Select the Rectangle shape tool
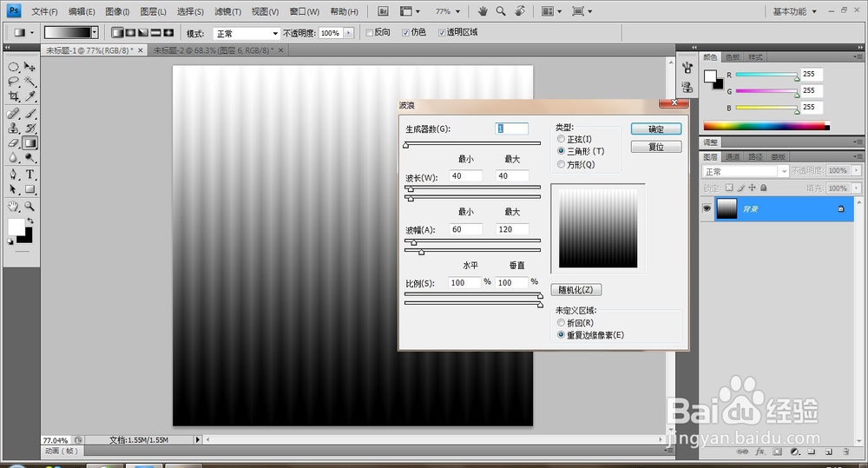The height and width of the screenshot is (468, 868). coord(30,189)
